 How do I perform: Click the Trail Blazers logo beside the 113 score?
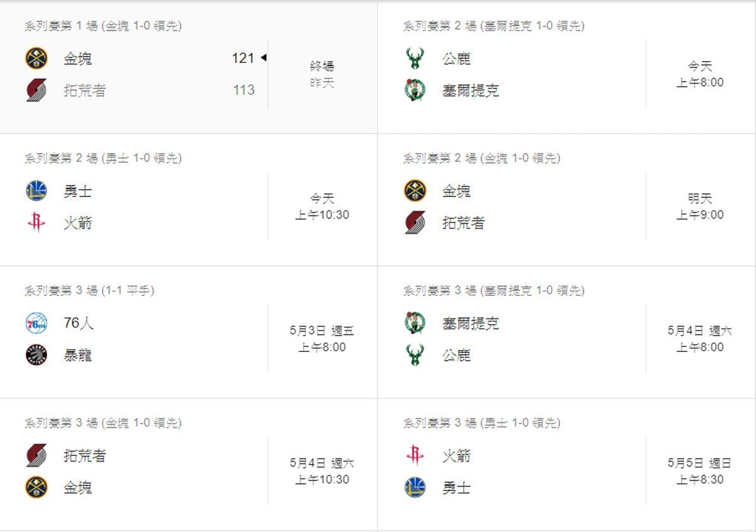point(37,91)
